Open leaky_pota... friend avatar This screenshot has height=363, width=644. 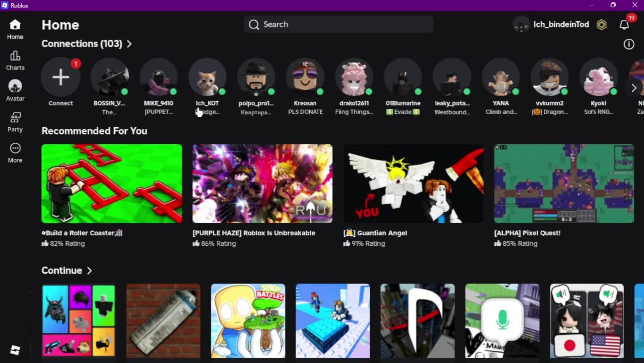452,77
